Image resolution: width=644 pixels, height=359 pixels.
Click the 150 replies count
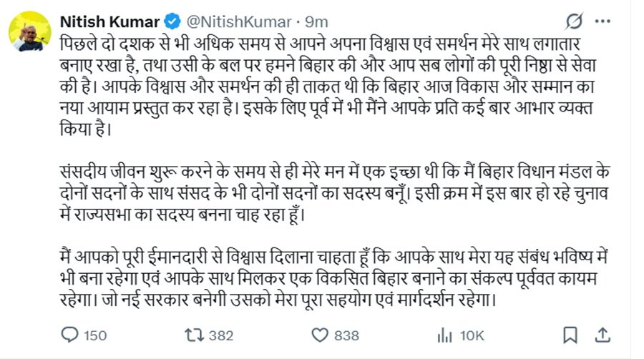pos(95,335)
